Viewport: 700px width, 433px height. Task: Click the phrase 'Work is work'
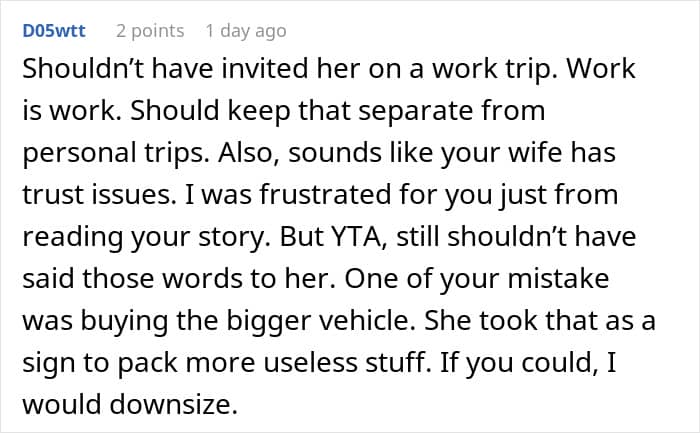329,89
